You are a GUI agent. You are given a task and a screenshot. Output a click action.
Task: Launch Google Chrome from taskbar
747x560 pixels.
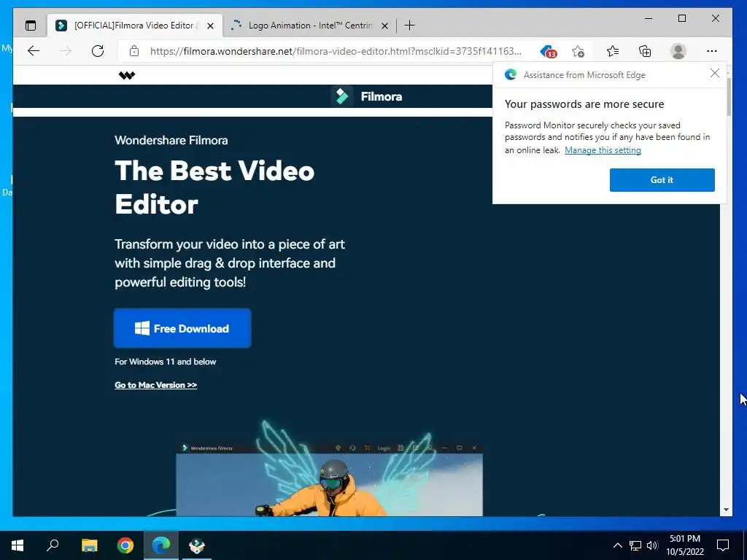pyautogui.click(x=125, y=545)
